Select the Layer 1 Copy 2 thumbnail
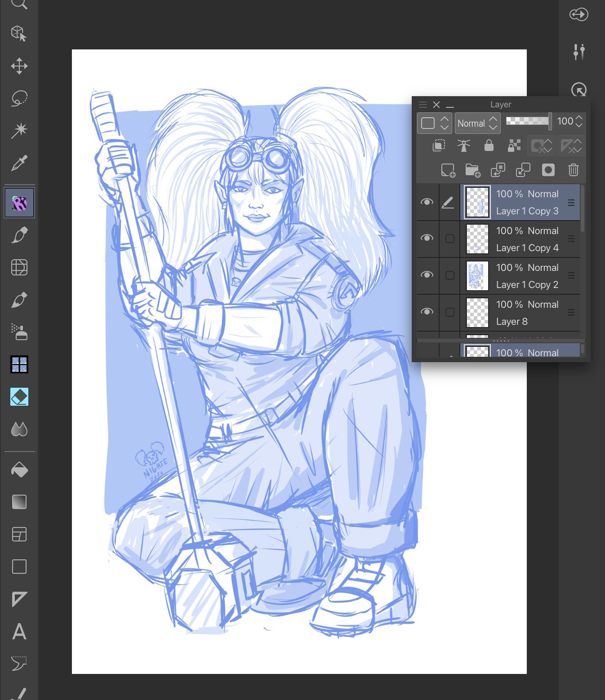 tap(477, 275)
